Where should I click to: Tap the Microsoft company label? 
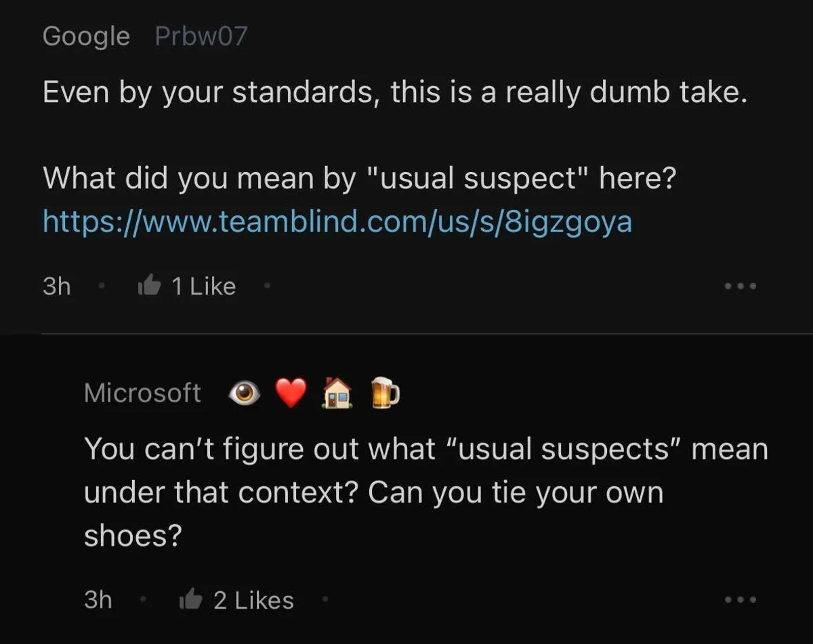[142, 393]
